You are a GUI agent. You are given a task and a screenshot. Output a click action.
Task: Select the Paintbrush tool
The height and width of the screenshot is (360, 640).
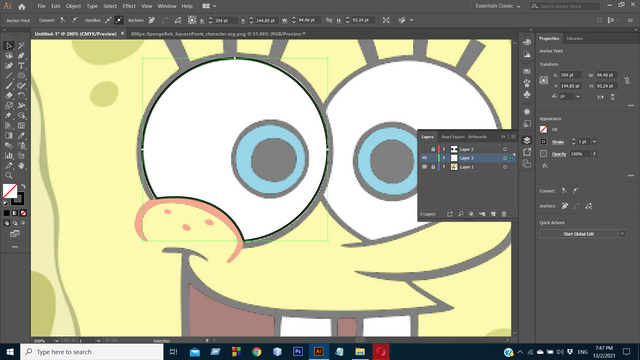(9, 86)
